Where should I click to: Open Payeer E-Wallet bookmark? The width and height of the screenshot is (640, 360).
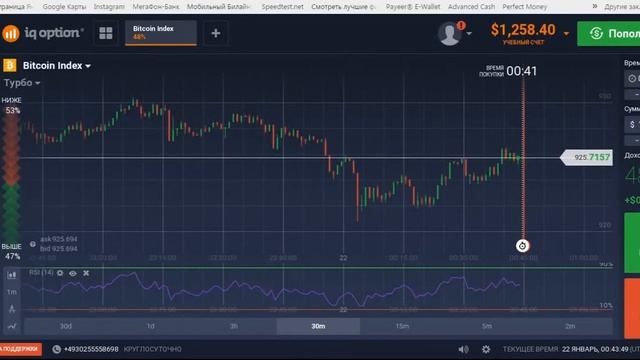click(x=413, y=7)
